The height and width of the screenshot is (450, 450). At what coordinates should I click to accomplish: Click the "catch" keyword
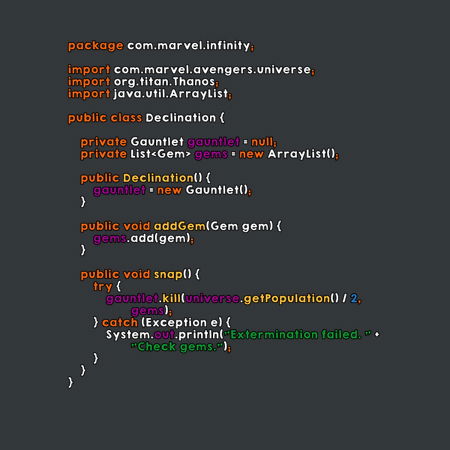pos(120,322)
